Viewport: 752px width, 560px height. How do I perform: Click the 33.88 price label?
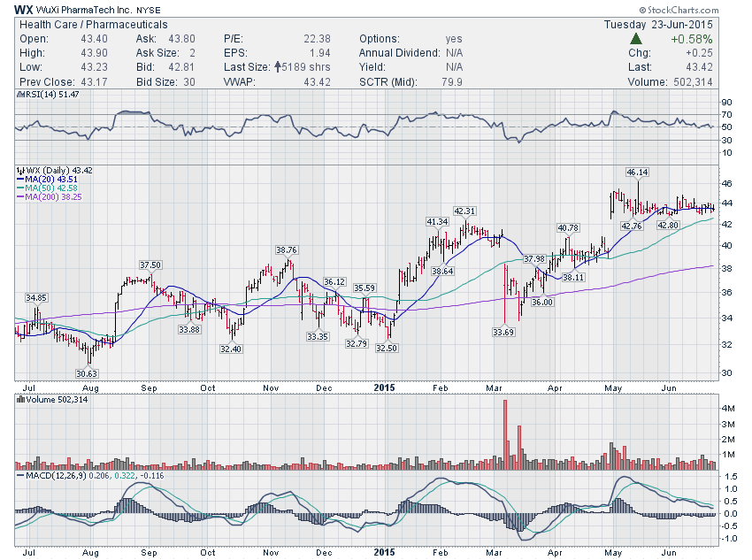189,329
